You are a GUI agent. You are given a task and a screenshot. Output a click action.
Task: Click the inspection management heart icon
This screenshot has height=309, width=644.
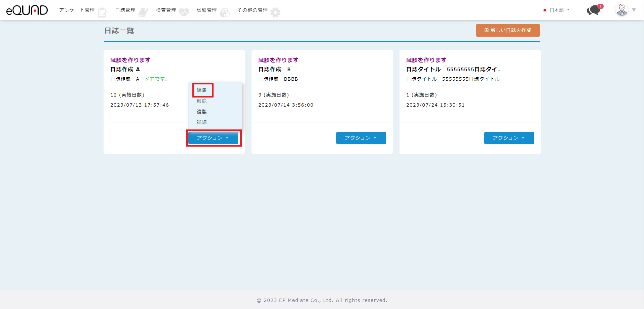click(184, 12)
